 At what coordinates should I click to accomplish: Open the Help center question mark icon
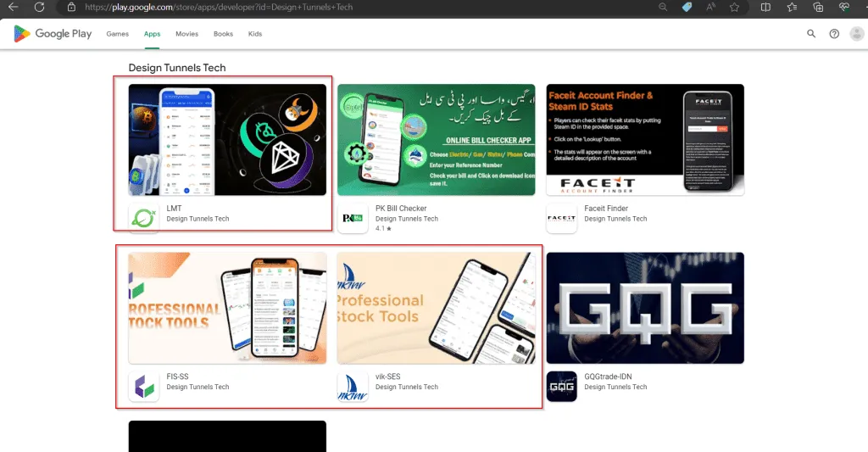[834, 34]
